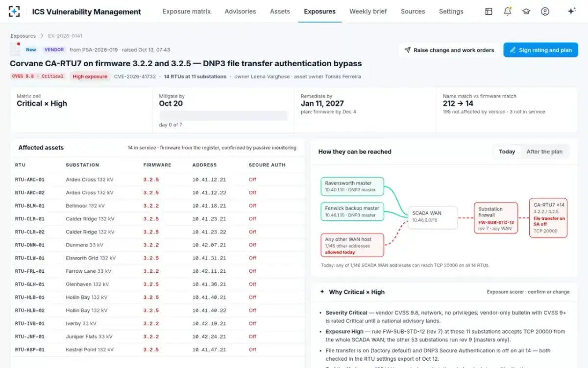Click the mitigation day 0 of 7 progress bar

click(223, 116)
